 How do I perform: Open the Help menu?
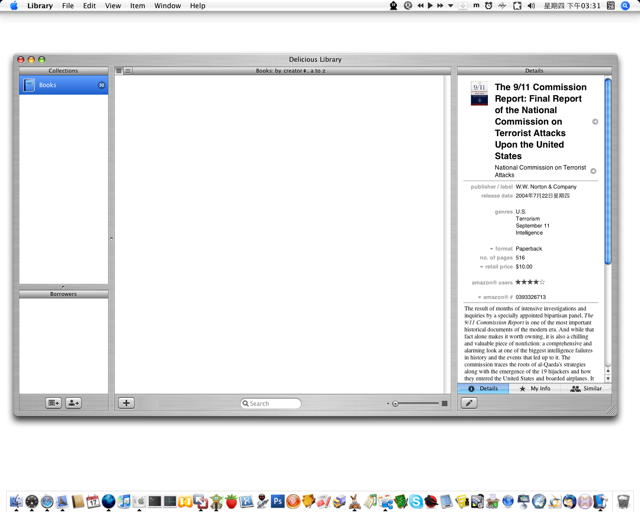pyautogui.click(x=198, y=6)
